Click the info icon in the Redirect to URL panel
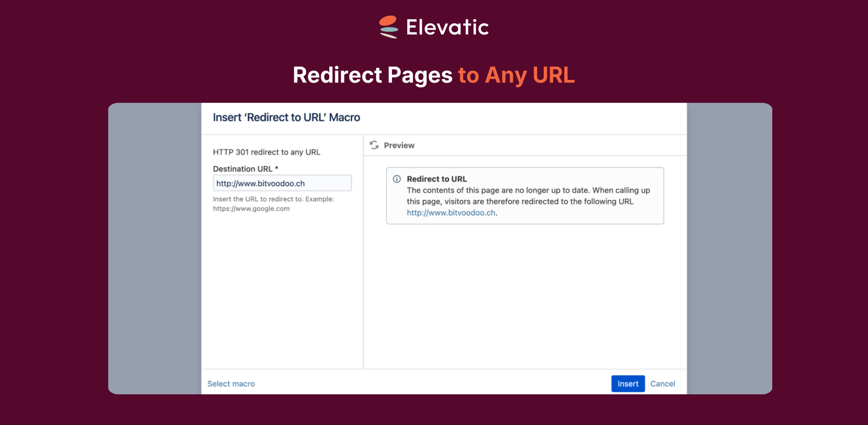 [397, 179]
